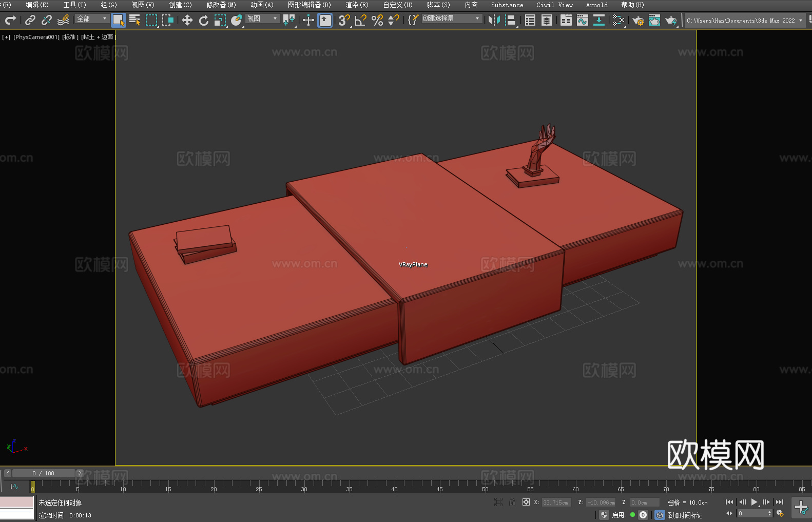Click the Unlink selection icon

(47, 20)
